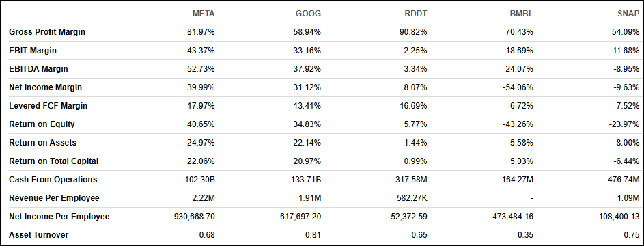Select the Return on Equity row label
This screenshot has height=246, width=644.
(x=42, y=124)
